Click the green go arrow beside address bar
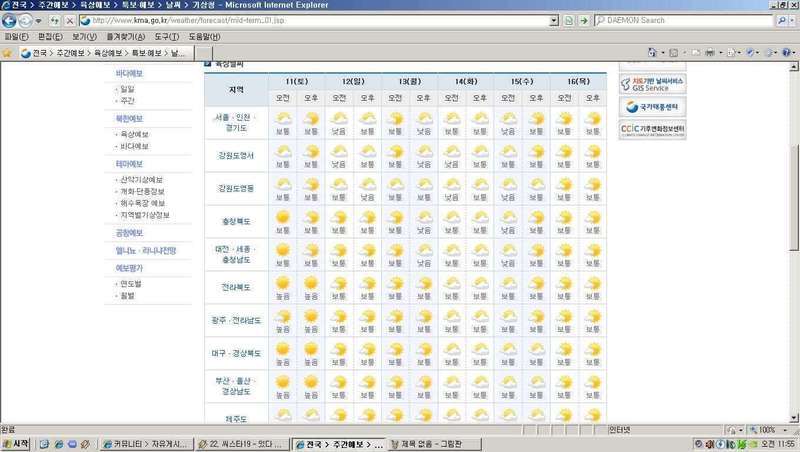800x452 pixels. (x=584, y=20)
